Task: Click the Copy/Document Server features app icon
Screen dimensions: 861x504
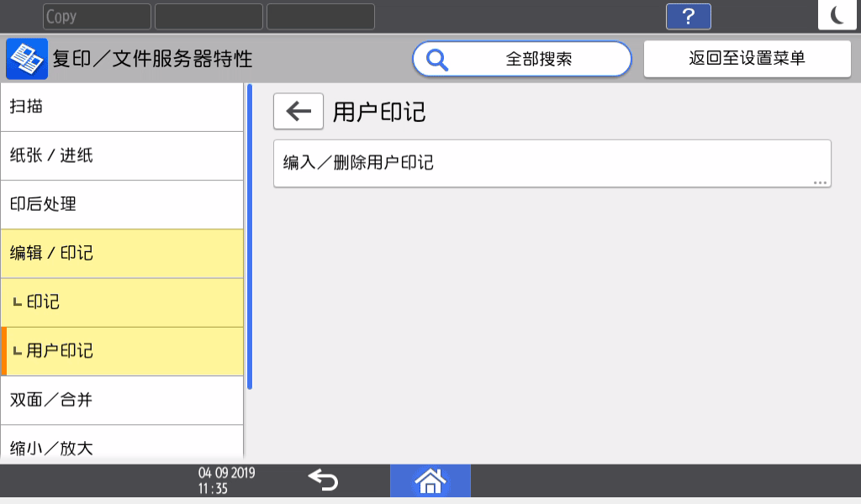Action: [x=27, y=59]
